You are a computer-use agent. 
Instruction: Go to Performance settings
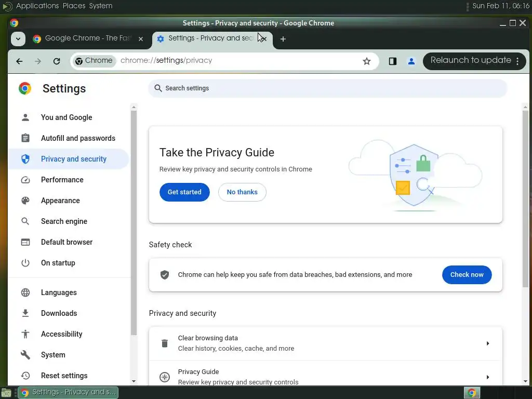point(62,180)
